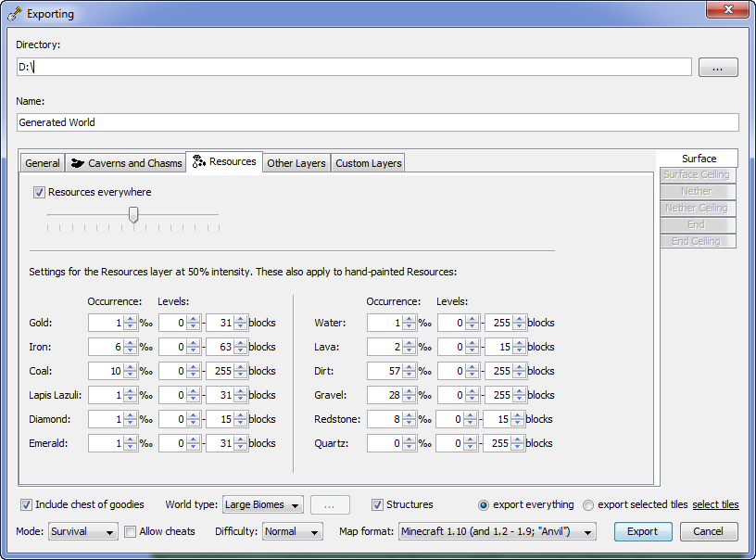Click the Resources intensity slider handle
The width and height of the screenshot is (756, 560).
133,215
